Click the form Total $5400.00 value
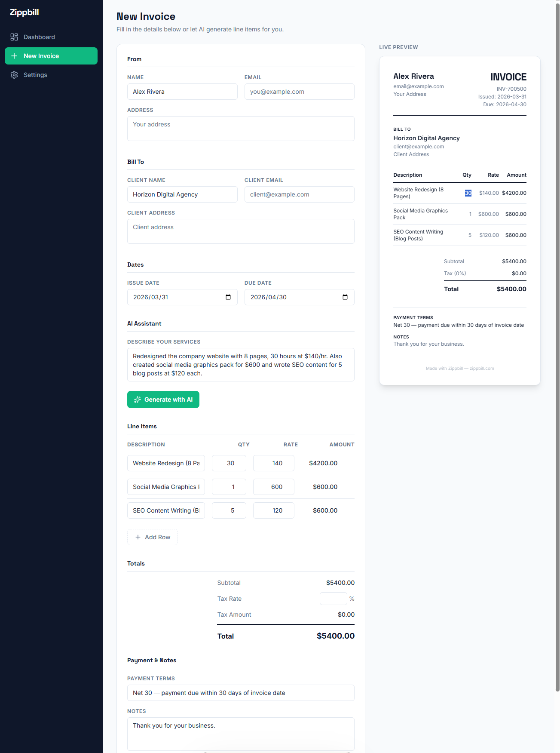Image resolution: width=560 pixels, height=753 pixels. point(336,636)
